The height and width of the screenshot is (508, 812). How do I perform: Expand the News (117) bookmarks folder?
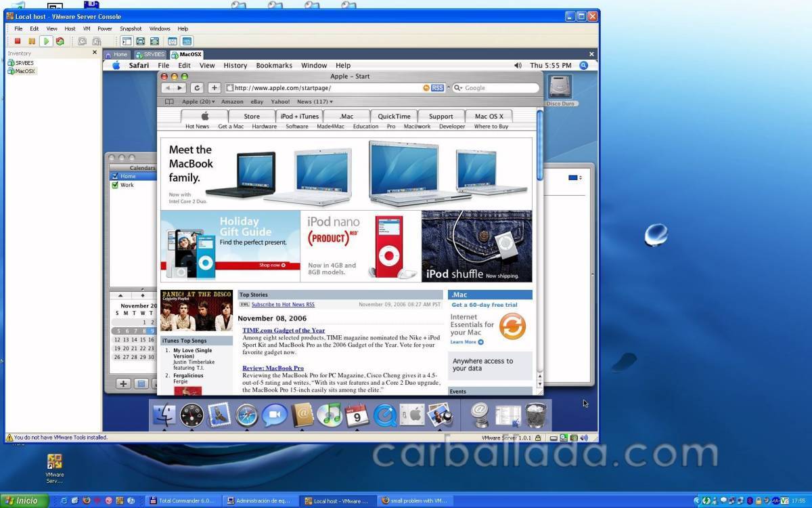315,102
